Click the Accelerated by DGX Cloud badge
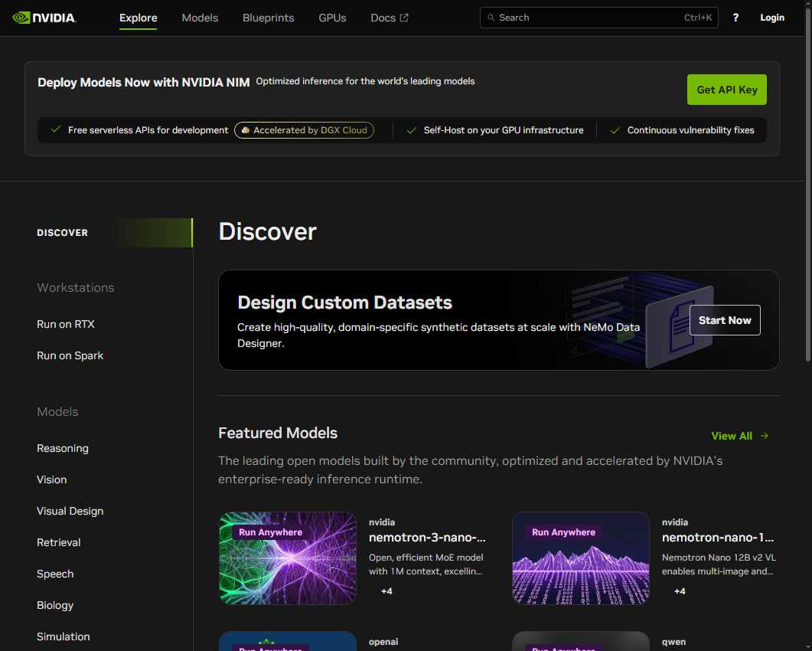Image resolution: width=812 pixels, height=651 pixels. (304, 129)
